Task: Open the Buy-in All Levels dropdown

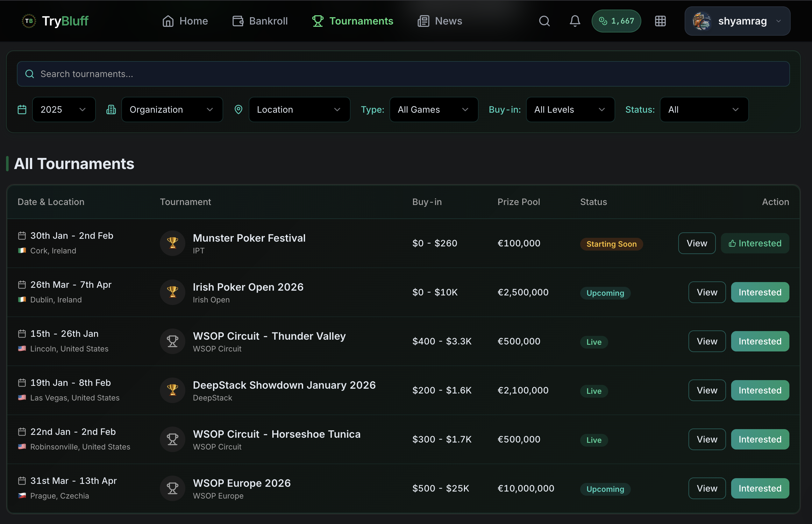Action: coord(570,109)
